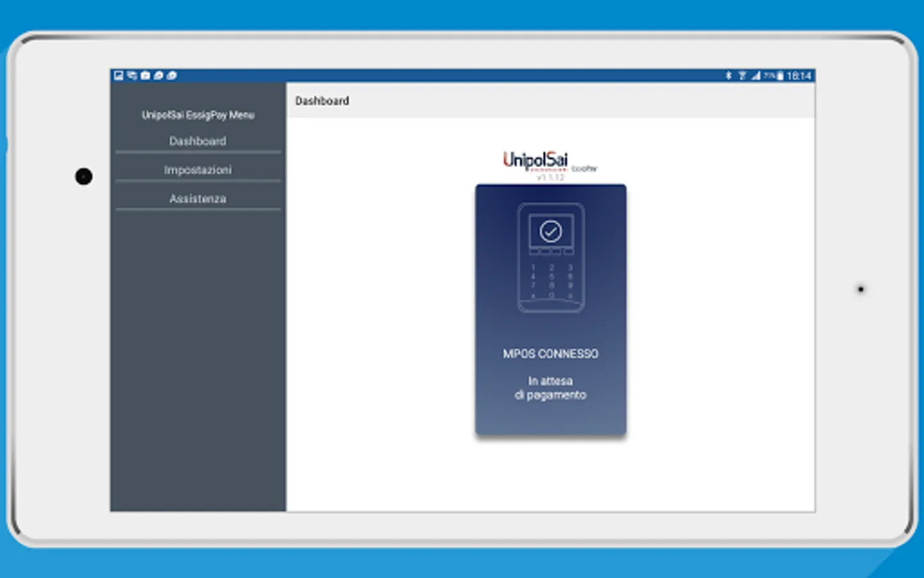
Task: Tap the signal strength icon in status bar
Action: [756, 76]
